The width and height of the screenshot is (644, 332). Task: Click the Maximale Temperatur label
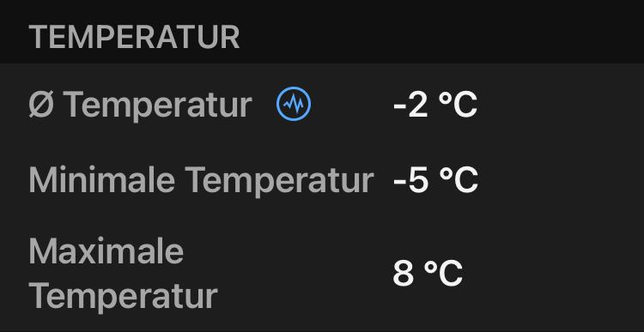pos(123,274)
